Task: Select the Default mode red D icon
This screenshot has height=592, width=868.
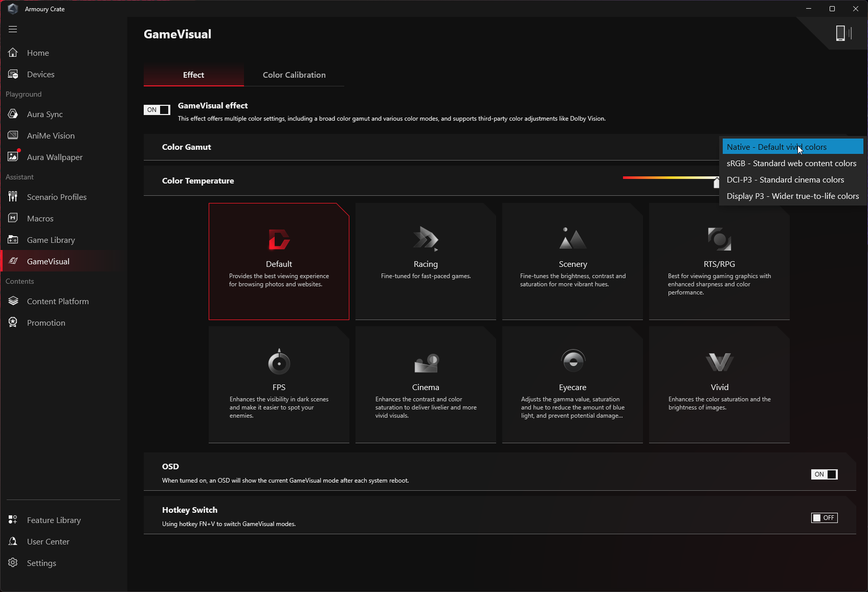Action: tap(279, 239)
